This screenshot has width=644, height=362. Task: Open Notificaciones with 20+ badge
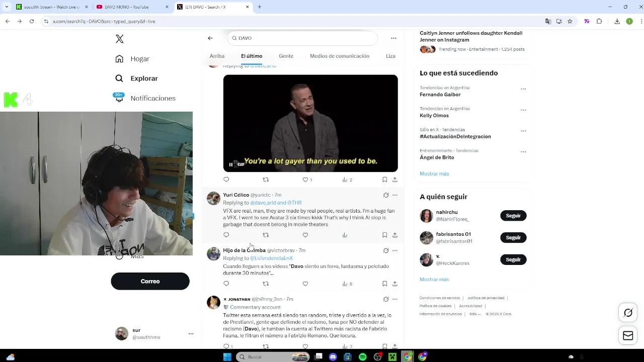pos(145,98)
